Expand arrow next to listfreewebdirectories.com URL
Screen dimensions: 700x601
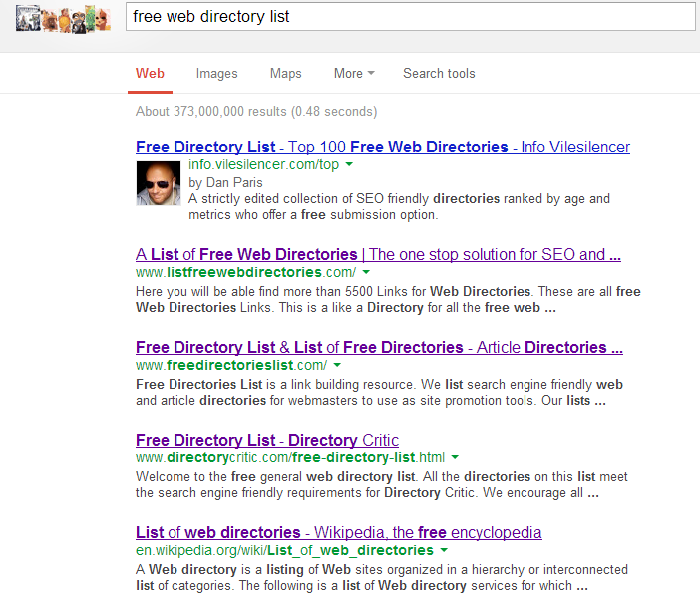366,272
